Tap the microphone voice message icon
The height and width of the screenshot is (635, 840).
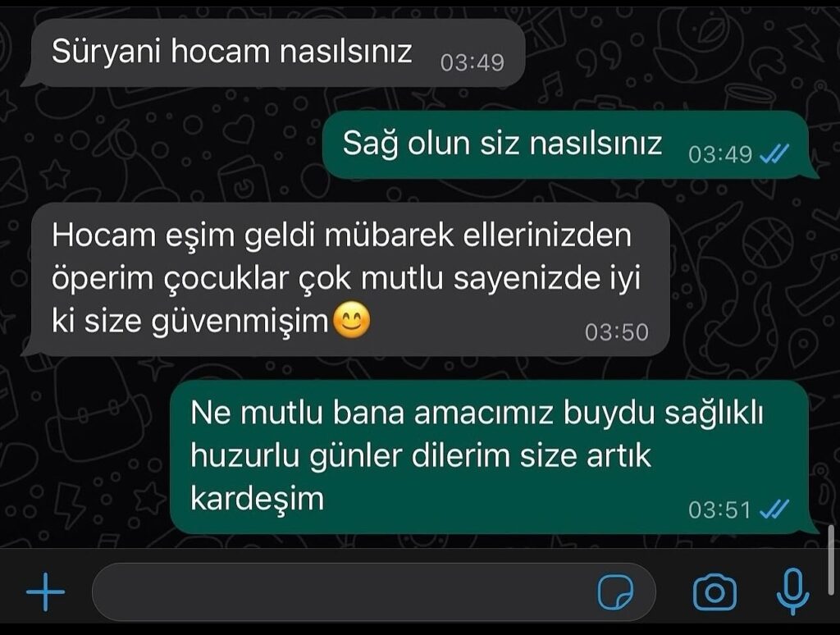793,592
